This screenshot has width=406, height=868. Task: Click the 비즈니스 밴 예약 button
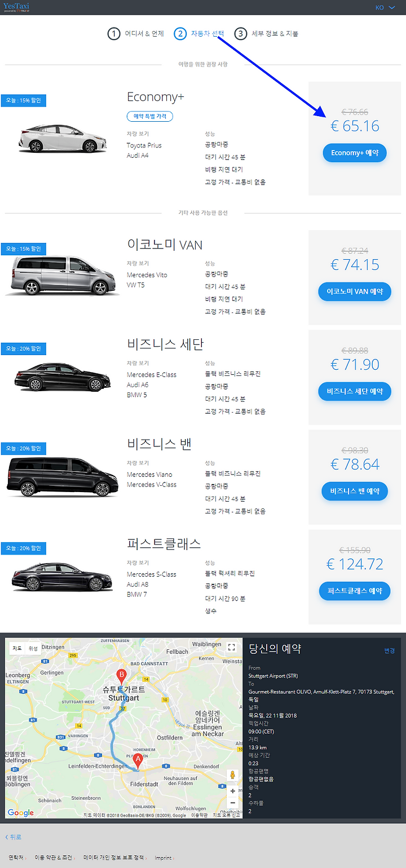355,491
